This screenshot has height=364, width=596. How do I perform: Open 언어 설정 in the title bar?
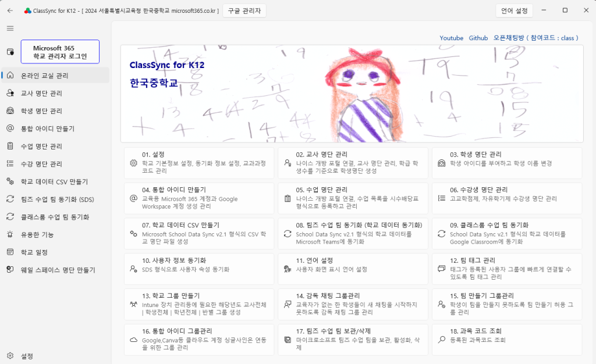(514, 10)
